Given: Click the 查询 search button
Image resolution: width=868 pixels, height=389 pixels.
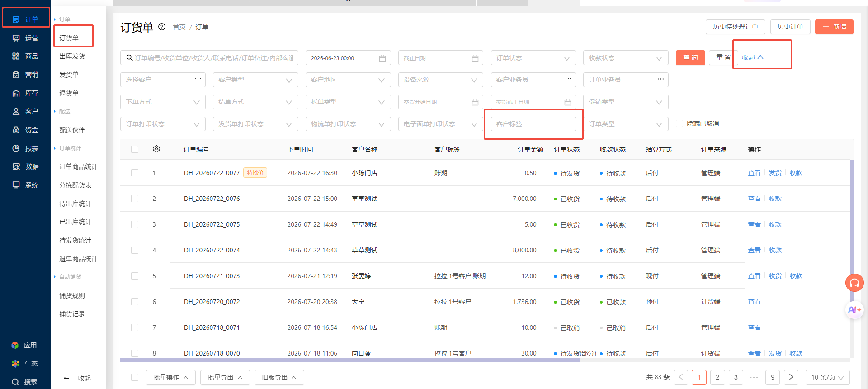Looking at the screenshot, I should coord(690,57).
